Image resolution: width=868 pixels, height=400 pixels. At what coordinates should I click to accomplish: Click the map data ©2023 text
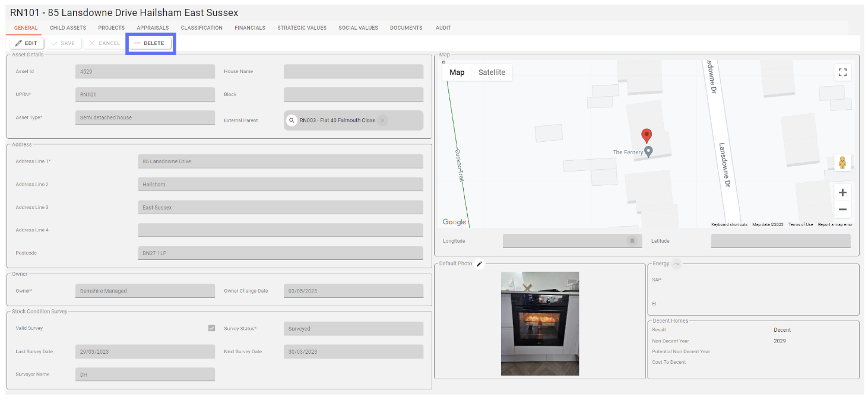(768, 224)
